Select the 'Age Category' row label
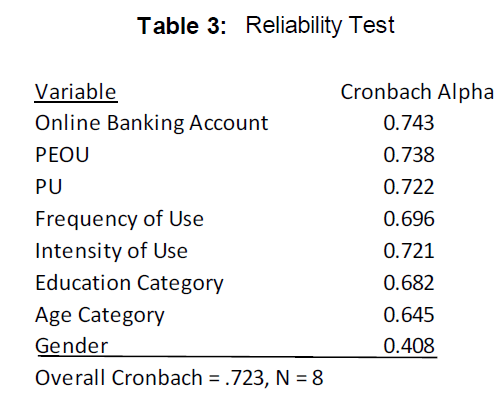The height and width of the screenshot is (395, 497). tap(100, 316)
